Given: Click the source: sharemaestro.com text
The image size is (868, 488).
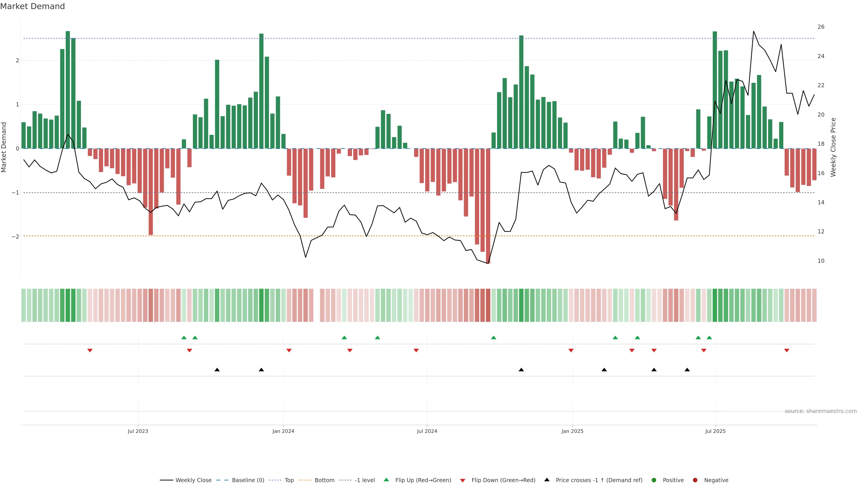Looking at the screenshot, I should click(821, 411).
